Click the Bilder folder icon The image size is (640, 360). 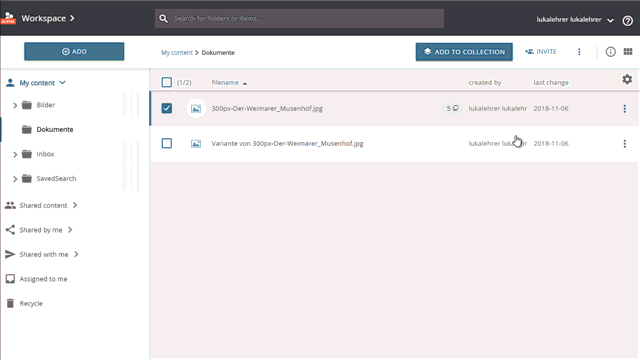point(27,105)
